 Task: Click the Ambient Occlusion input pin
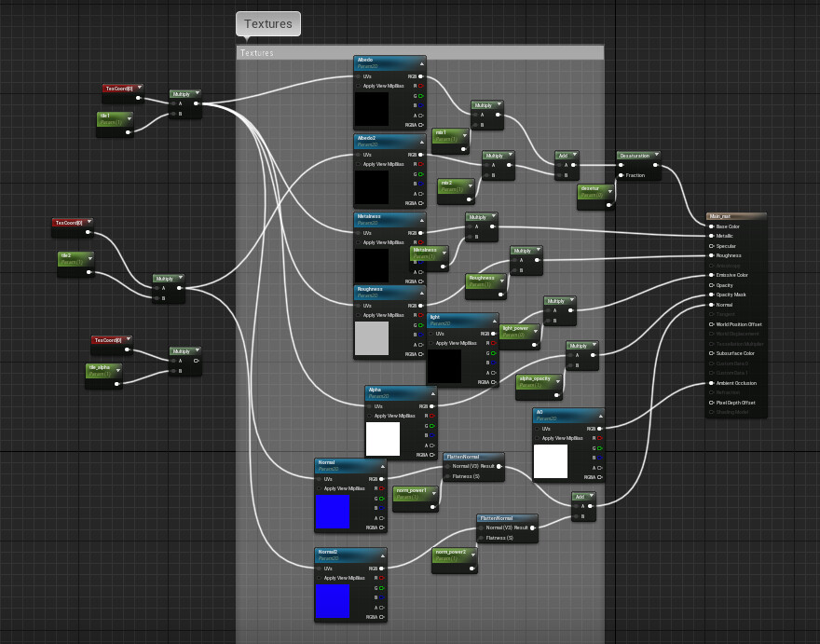(711, 383)
